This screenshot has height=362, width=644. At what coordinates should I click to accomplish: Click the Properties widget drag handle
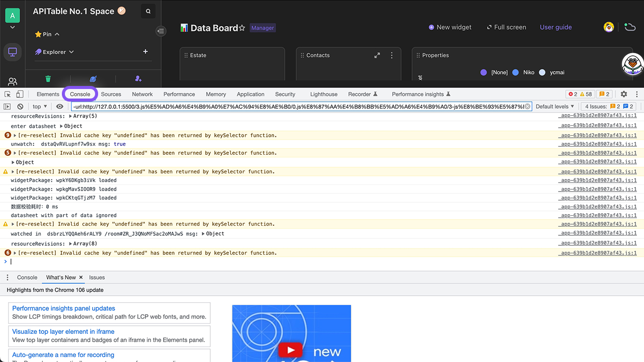(x=418, y=55)
